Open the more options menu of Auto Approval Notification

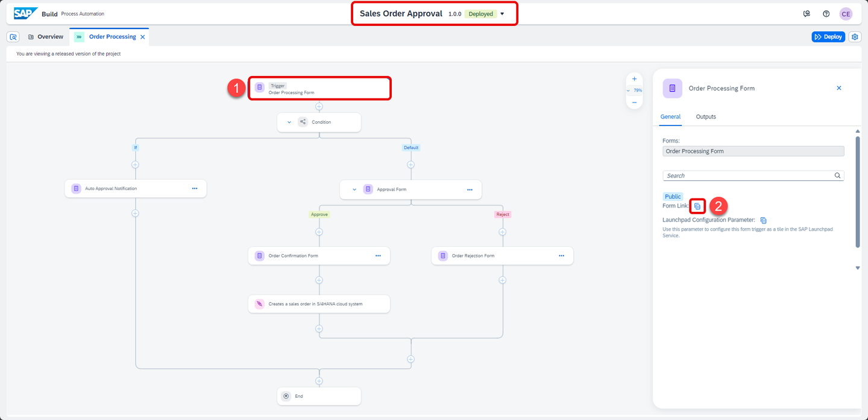pyautogui.click(x=195, y=188)
